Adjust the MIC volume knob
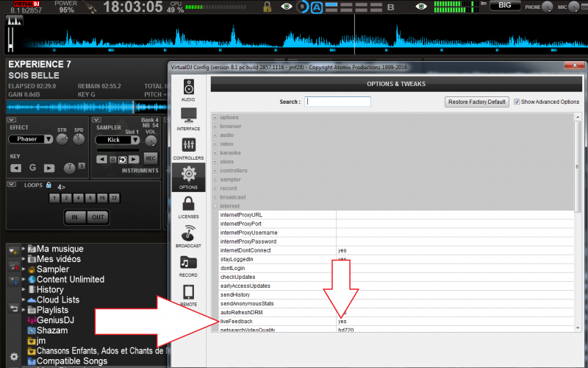 tap(574, 7)
